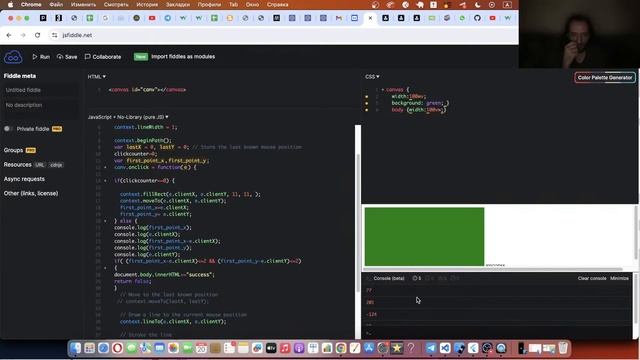Click result pane horizontal scrollbar
640x360 pixels.
click(x=493, y=269)
